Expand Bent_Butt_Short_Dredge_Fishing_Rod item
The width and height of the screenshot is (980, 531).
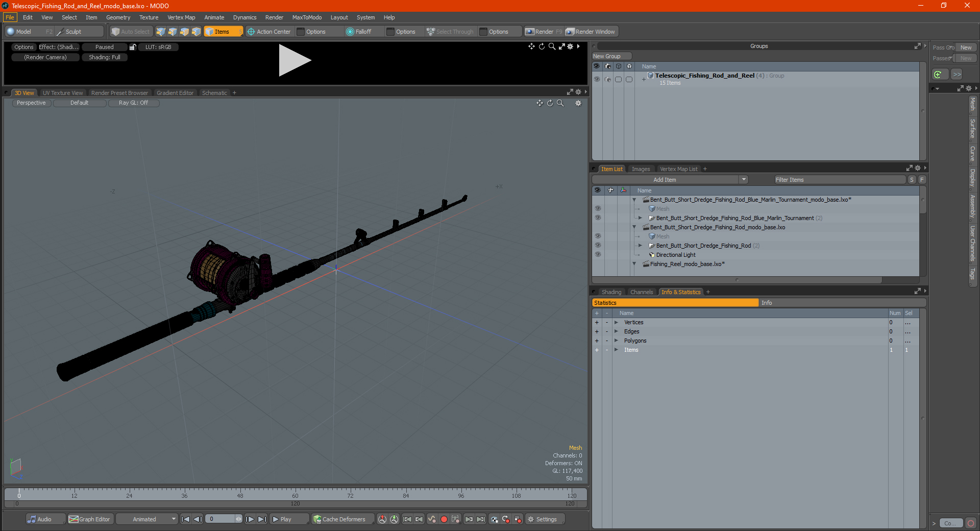[640, 246]
